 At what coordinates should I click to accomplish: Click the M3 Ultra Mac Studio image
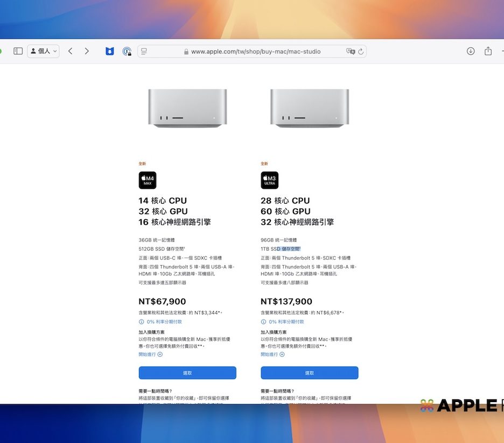pyautogui.click(x=310, y=108)
